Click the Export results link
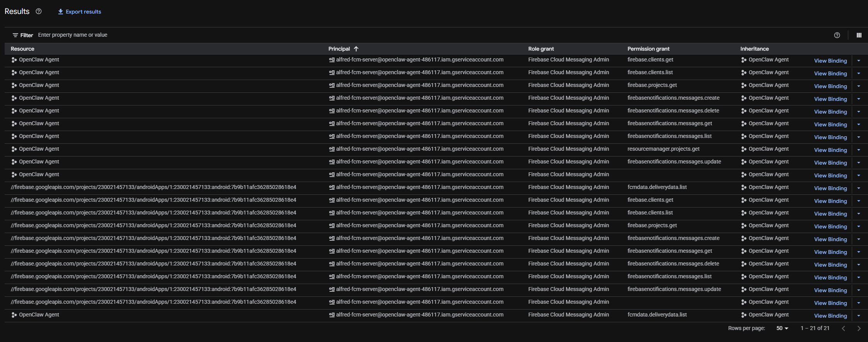 tap(83, 12)
